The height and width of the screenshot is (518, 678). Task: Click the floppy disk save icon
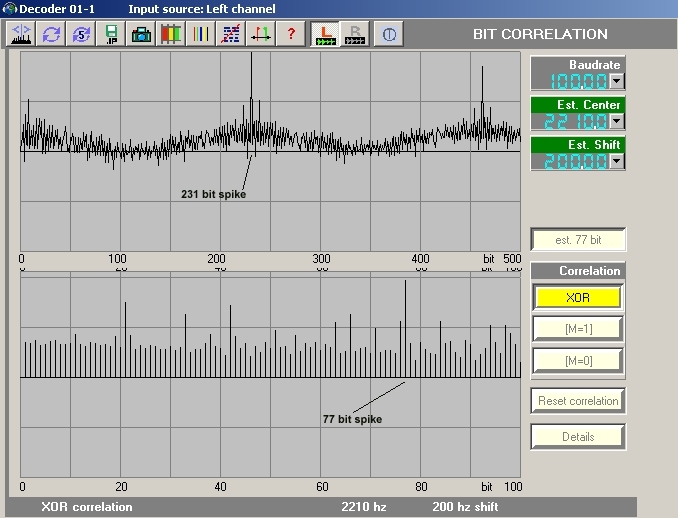coord(111,34)
